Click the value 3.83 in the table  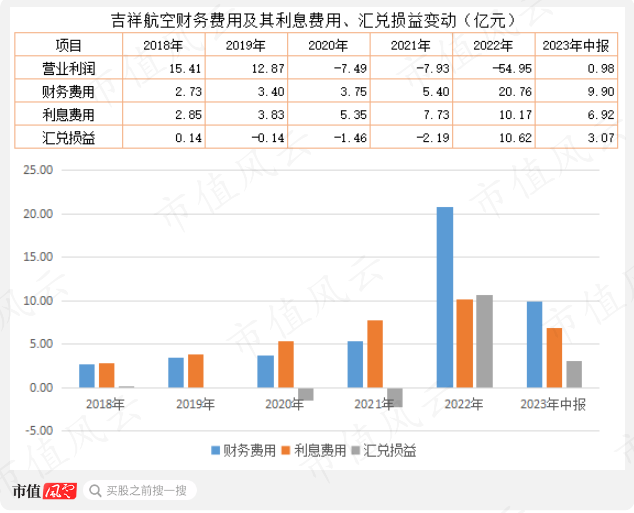click(271, 115)
